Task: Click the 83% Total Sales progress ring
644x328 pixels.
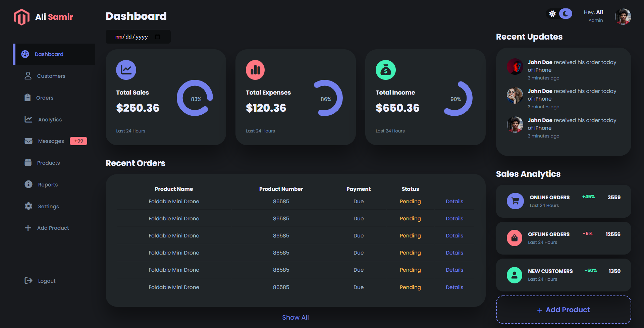Action: click(x=196, y=99)
